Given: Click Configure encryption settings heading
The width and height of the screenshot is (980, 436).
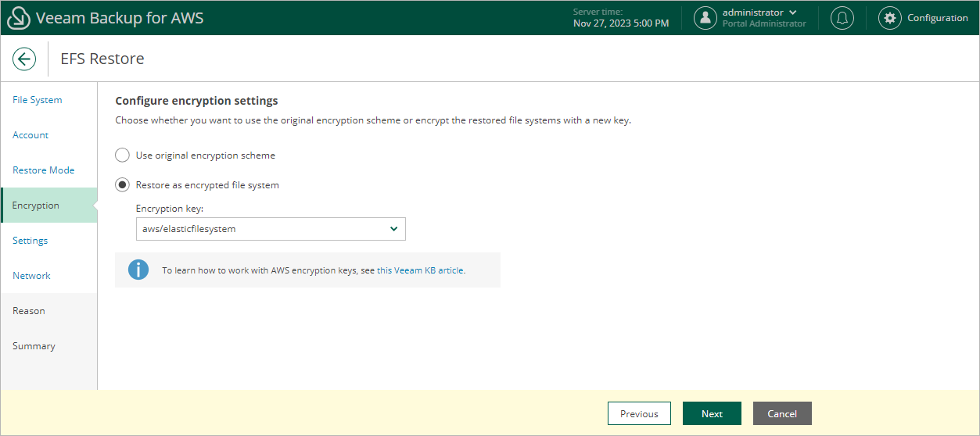Looking at the screenshot, I should point(196,101).
